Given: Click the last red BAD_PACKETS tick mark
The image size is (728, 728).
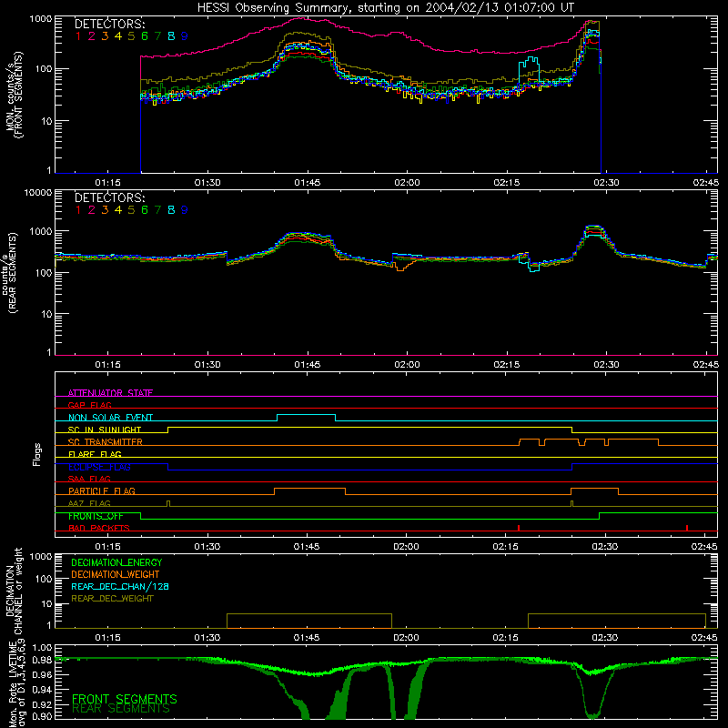Looking at the screenshot, I should [x=687, y=528].
